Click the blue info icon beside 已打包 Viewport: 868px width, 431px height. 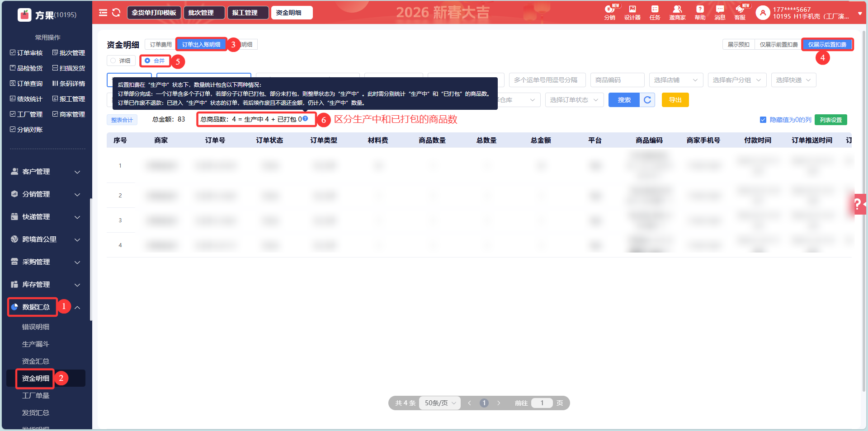(305, 118)
